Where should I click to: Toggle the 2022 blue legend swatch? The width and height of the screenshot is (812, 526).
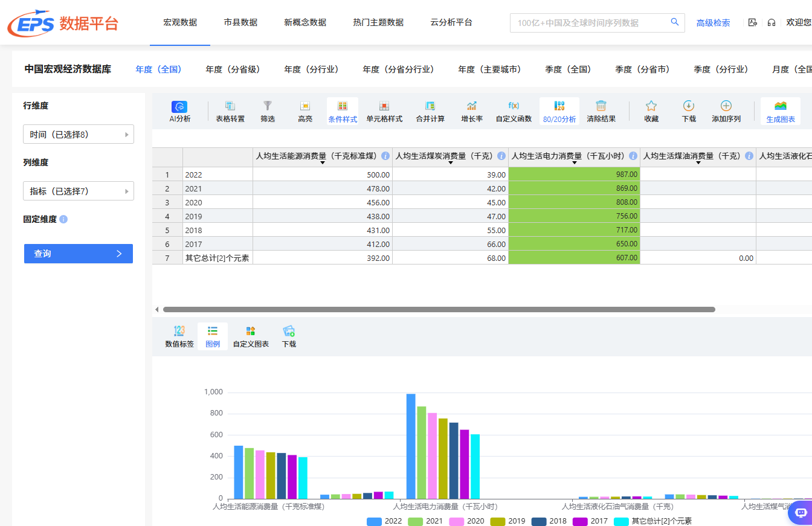[375, 521]
